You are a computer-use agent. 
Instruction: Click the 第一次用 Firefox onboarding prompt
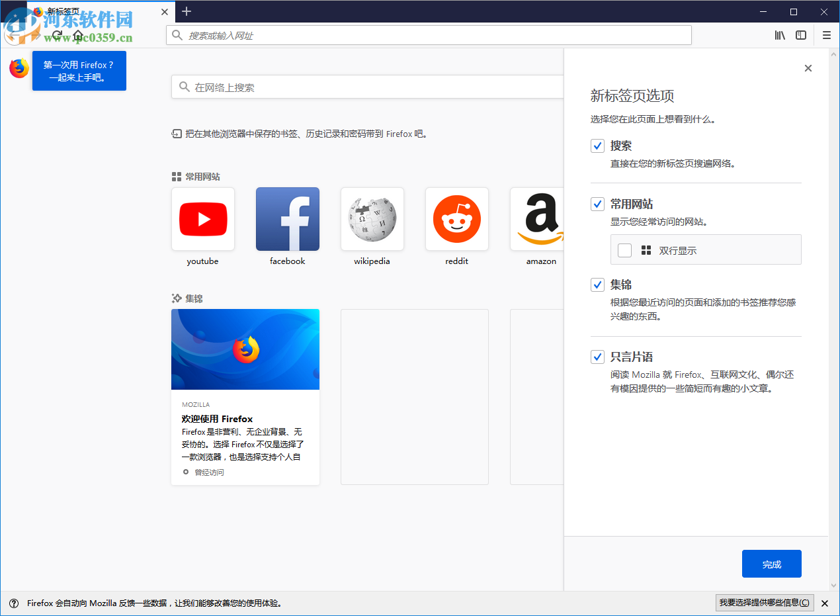pyautogui.click(x=79, y=70)
